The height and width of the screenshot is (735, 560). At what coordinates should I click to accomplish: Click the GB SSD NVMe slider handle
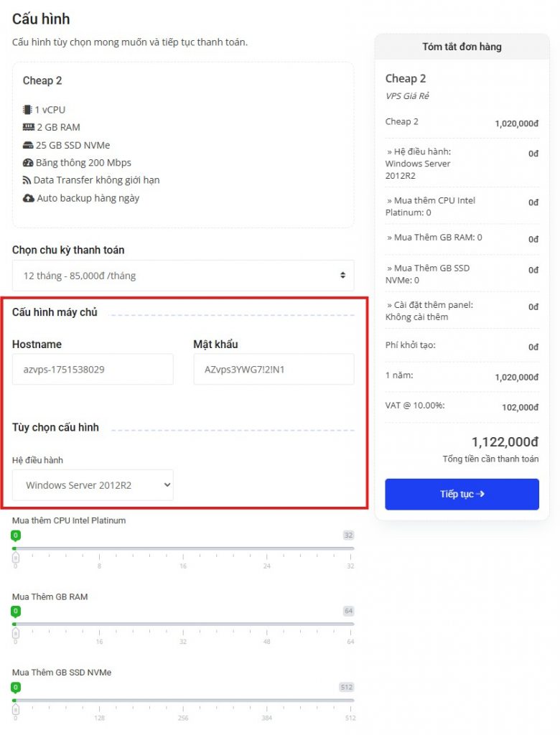click(x=16, y=709)
